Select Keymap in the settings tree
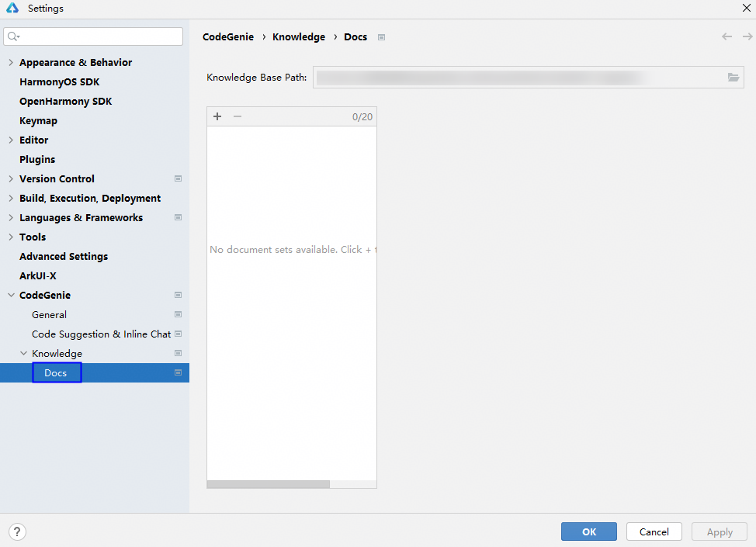The image size is (756, 547). (x=38, y=121)
